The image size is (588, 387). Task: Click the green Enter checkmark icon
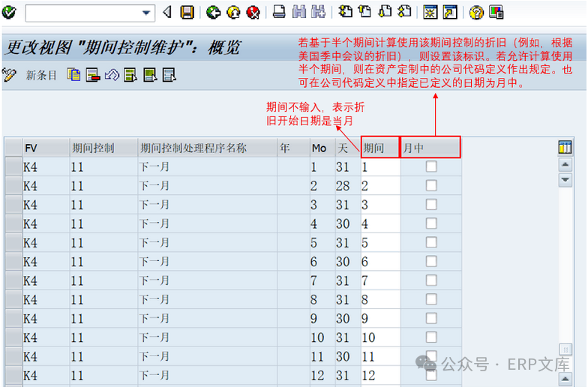click(x=10, y=12)
